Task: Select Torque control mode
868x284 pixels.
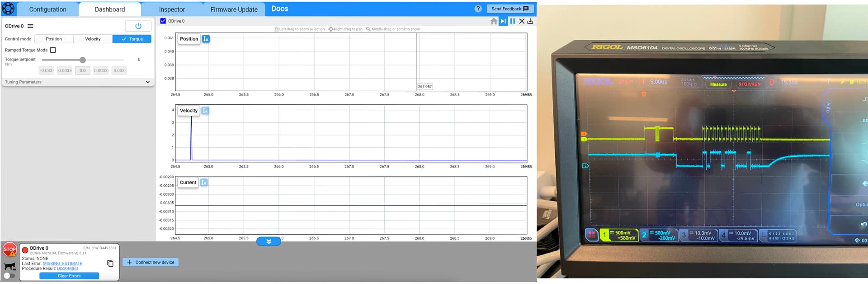Action: click(132, 39)
